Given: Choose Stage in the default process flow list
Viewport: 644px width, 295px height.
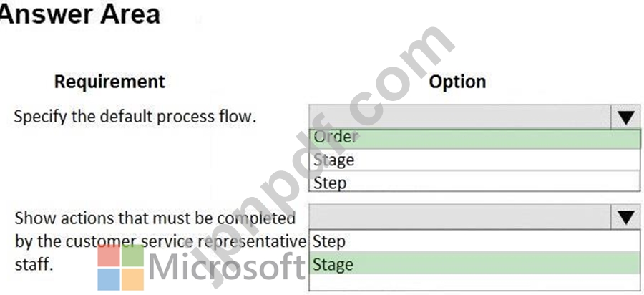Looking at the screenshot, I should tap(474, 160).
